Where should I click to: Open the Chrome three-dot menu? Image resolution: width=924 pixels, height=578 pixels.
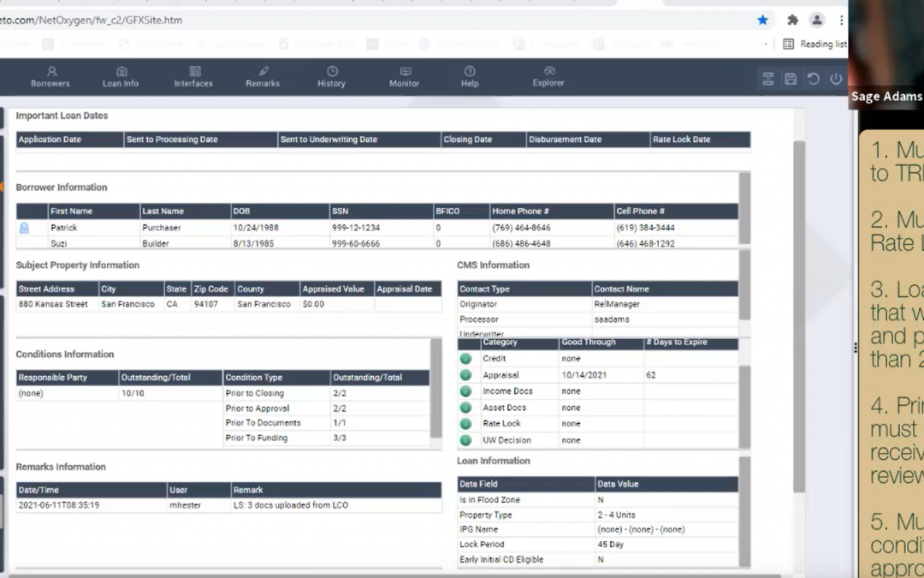[x=842, y=20]
